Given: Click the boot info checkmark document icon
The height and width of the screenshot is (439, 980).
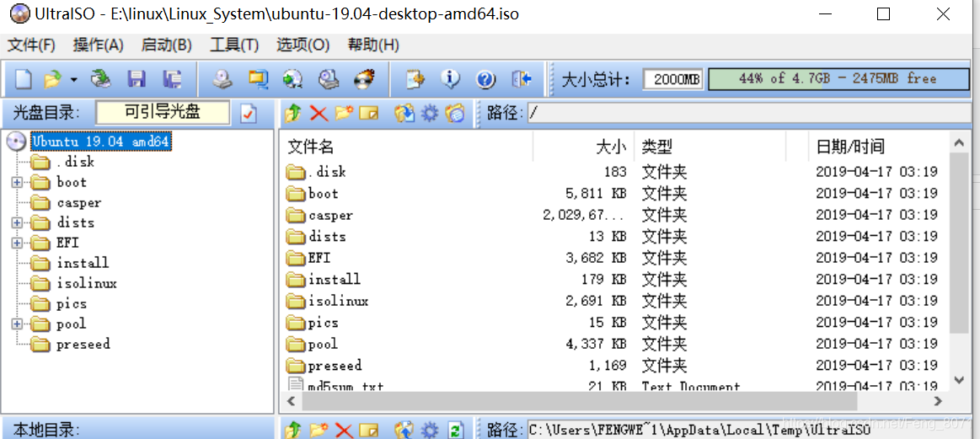Looking at the screenshot, I should pyautogui.click(x=249, y=113).
